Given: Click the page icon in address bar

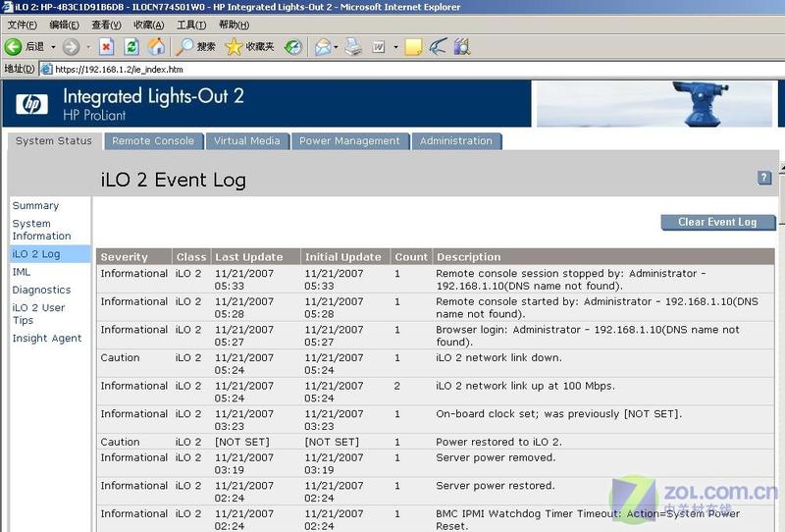Looking at the screenshot, I should pyautogui.click(x=46, y=69).
